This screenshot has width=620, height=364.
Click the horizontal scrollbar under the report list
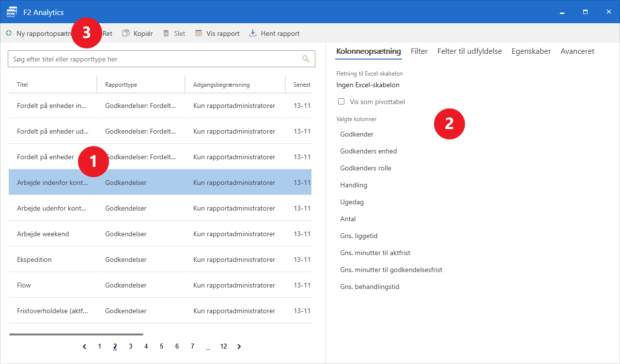coord(76,334)
